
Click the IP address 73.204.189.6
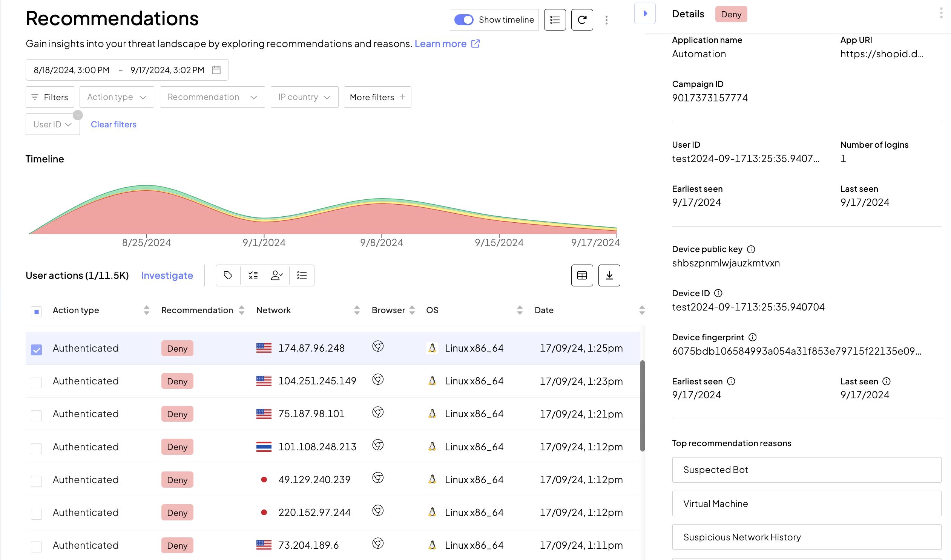(308, 545)
